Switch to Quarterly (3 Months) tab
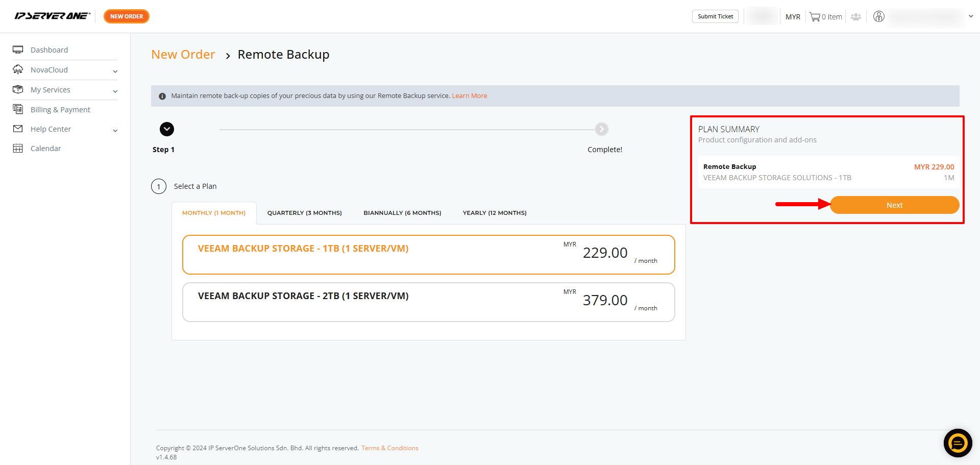 pos(305,213)
